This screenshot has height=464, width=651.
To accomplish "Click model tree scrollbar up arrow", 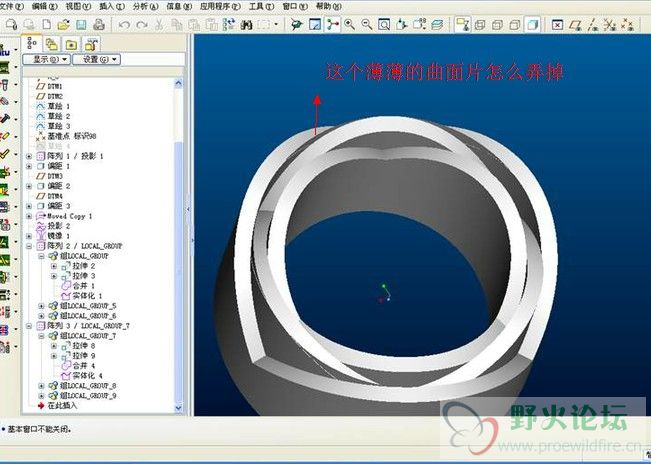I will [x=179, y=83].
